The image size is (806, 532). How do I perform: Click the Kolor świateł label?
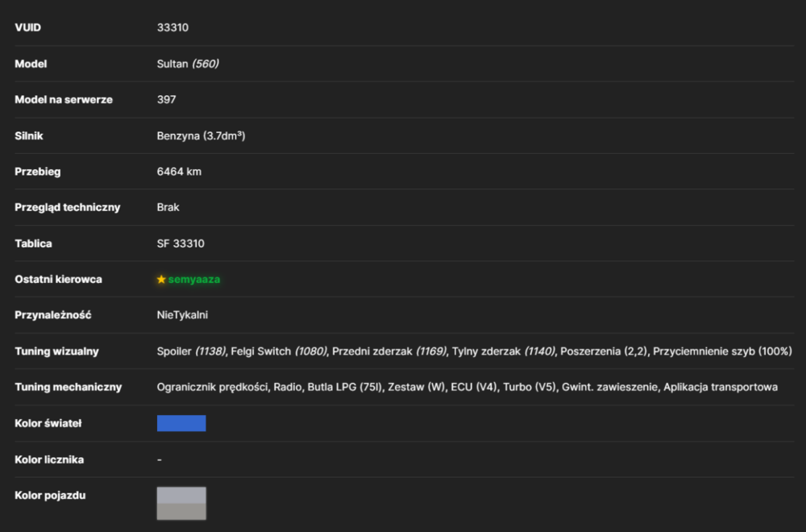[48, 423]
